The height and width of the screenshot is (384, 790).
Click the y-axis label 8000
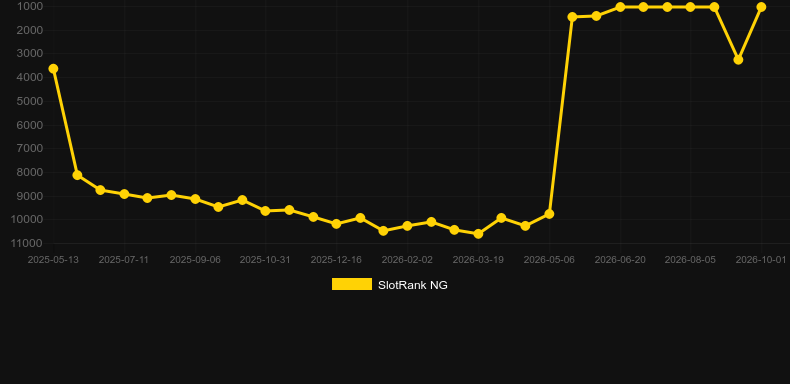[30, 172]
